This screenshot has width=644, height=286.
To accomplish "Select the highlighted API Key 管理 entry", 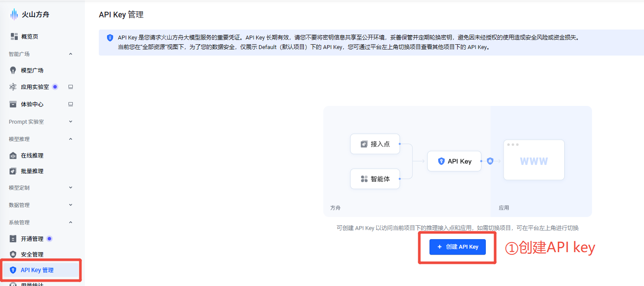I will click(x=37, y=270).
